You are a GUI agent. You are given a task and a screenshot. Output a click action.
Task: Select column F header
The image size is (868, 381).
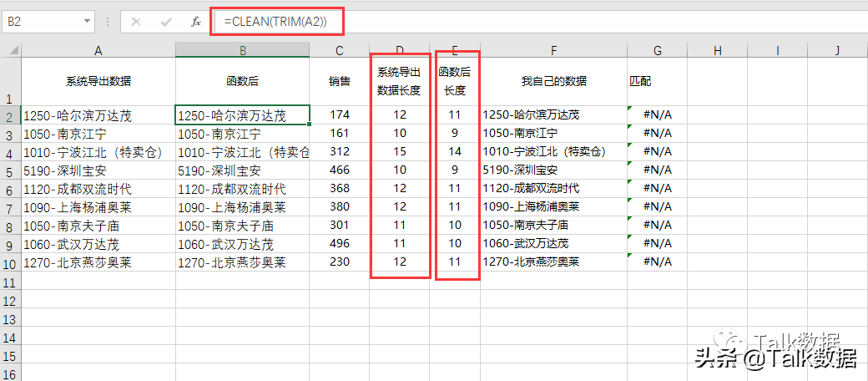tap(553, 51)
